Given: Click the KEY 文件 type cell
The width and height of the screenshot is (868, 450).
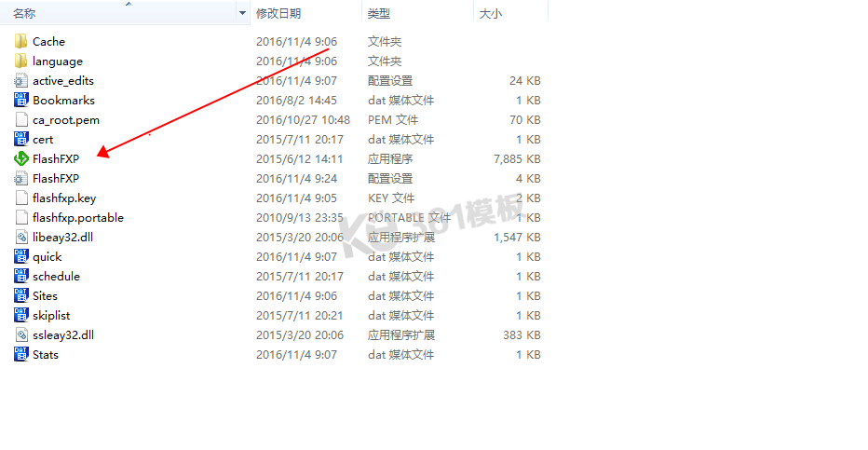Looking at the screenshot, I should 391,198.
